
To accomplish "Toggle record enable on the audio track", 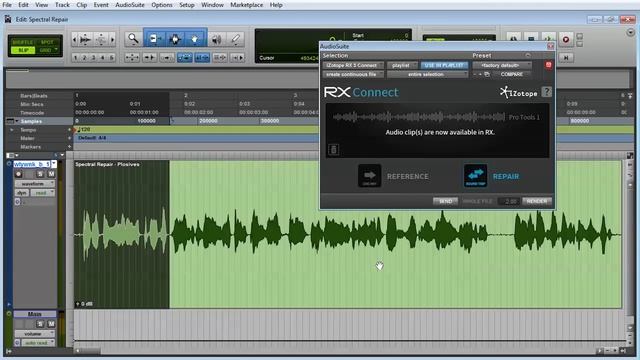I will 18,174.
